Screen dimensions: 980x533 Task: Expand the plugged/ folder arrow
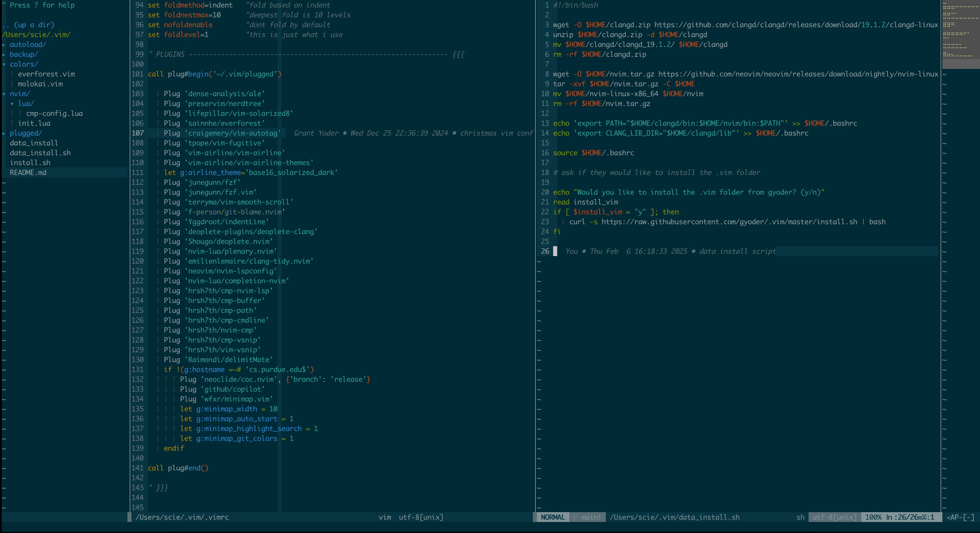click(x=4, y=134)
